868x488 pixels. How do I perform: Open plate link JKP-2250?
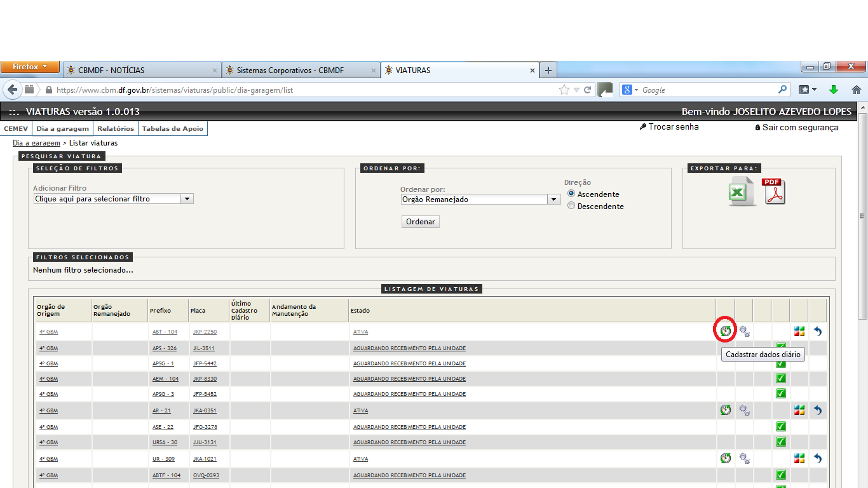point(205,332)
